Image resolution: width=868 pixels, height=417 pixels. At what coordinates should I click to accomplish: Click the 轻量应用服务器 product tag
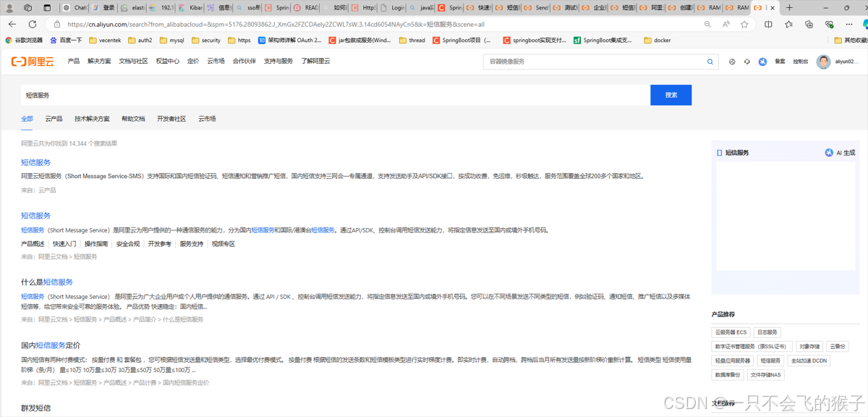coord(733,361)
